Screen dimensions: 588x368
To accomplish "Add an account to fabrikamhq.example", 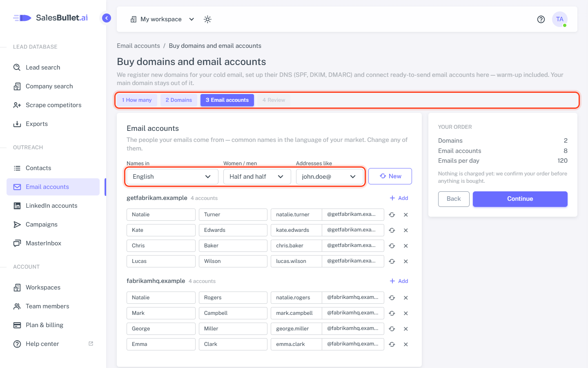I will [399, 281].
